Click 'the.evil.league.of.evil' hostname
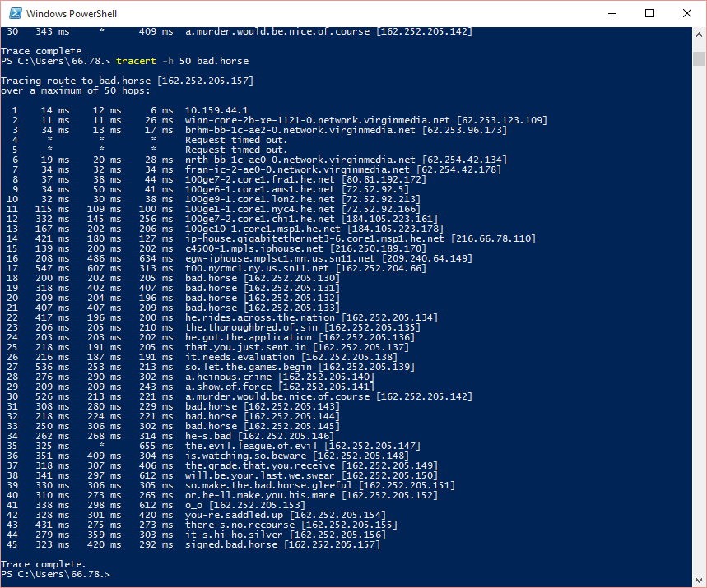This screenshot has width=707, height=588. [251, 447]
